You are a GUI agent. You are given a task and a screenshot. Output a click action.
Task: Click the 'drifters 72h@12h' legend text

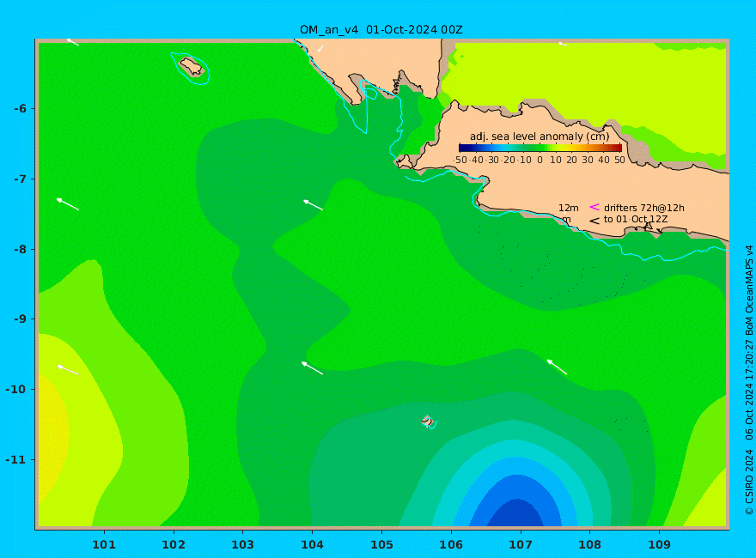pos(644,208)
